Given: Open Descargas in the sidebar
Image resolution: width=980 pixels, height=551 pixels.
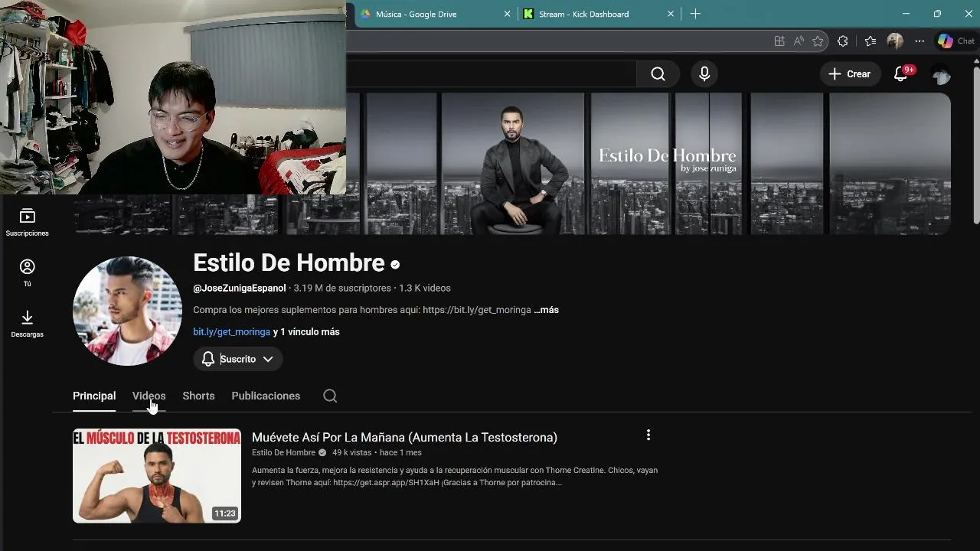Looking at the screenshot, I should click(27, 324).
